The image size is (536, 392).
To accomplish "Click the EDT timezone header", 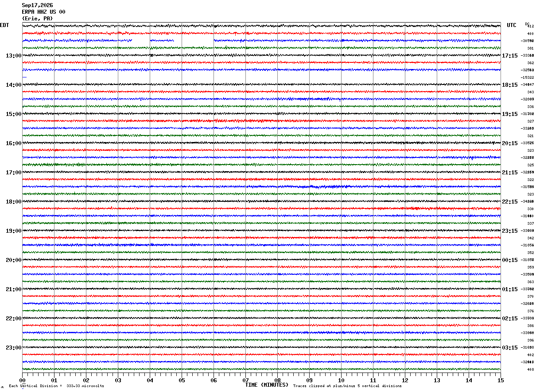I will pos(4,25).
